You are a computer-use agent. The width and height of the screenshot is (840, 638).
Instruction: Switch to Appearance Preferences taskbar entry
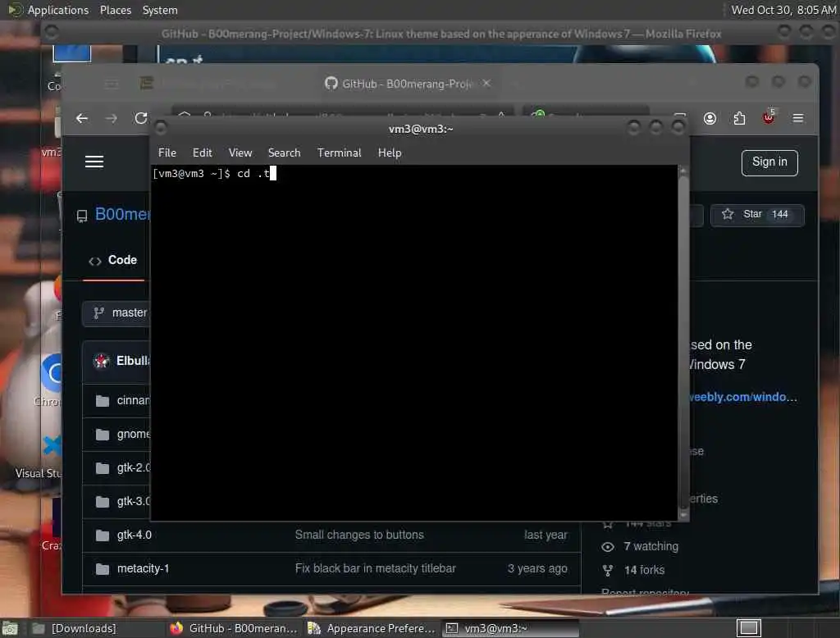coord(372,628)
